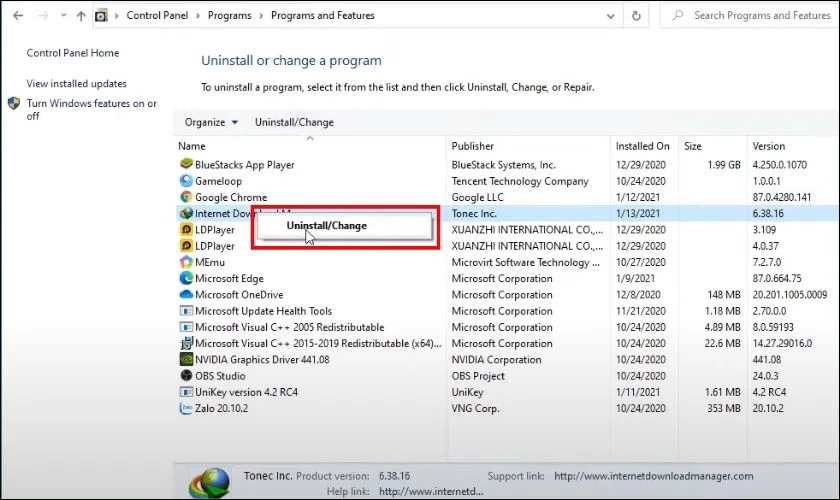This screenshot has width=840, height=500.
Task: Click the 1.99 GB size cell
Action: 724,165
